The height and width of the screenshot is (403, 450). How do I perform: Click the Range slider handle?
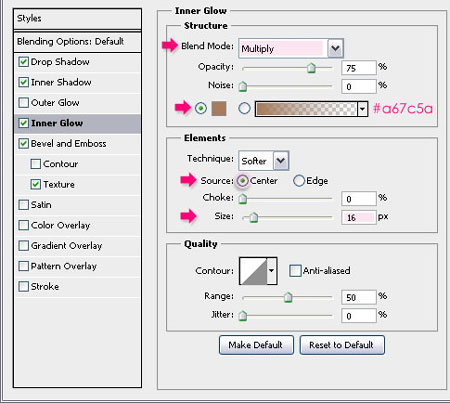[x=288, y=297]
